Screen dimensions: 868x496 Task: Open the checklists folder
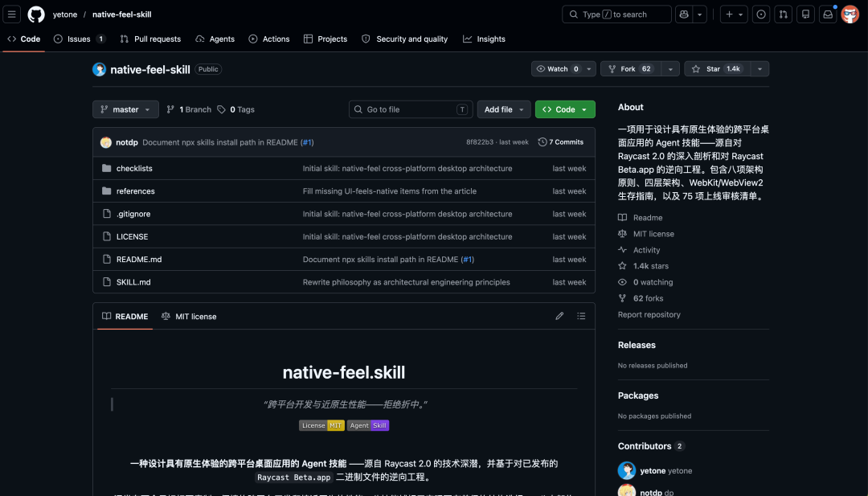[134, 168]
